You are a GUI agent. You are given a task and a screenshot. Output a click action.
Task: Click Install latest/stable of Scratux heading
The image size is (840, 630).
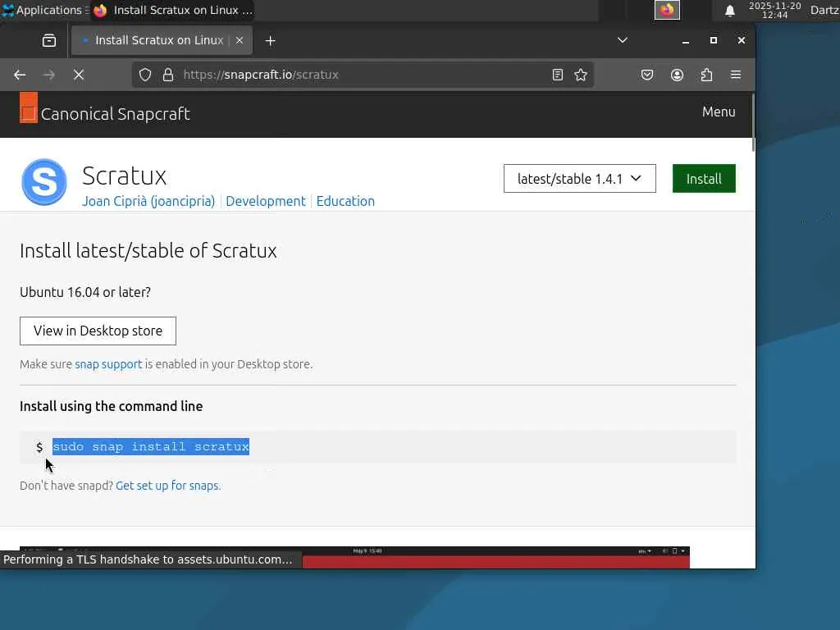pos(148,251)
